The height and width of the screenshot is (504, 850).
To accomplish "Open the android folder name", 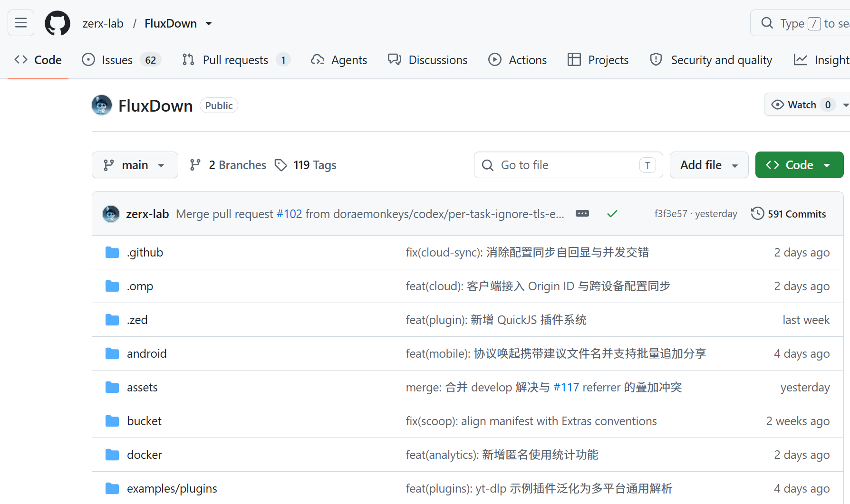I will pos(147,353).
